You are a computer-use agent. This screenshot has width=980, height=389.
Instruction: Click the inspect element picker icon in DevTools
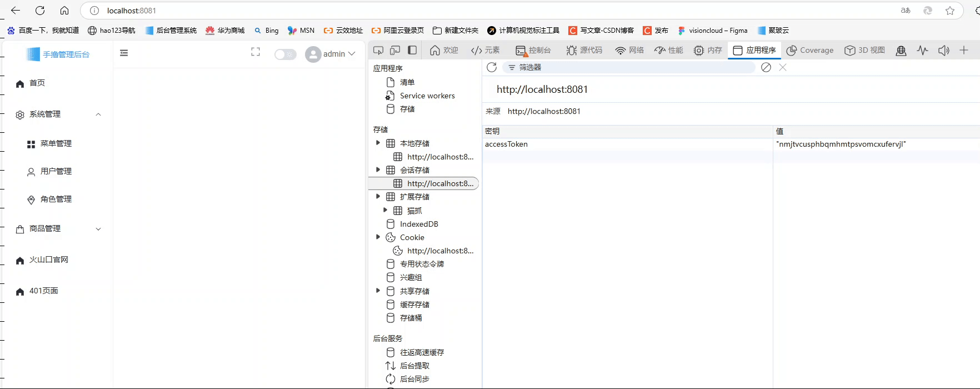[x=378, y=50]
